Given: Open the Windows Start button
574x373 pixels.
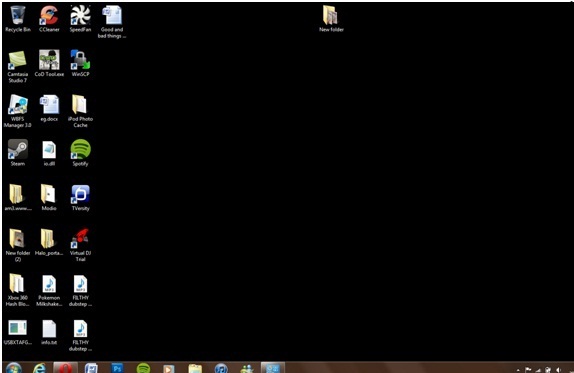Looking at the screenshot, I should point(14,368).
